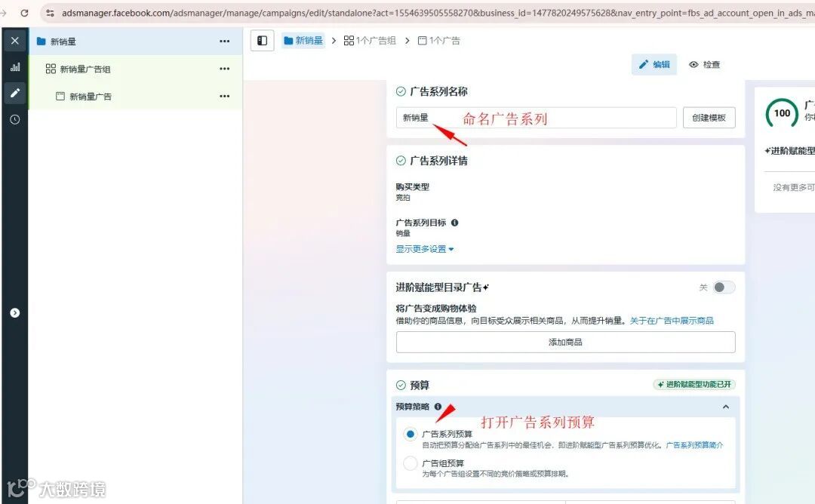Open the bar chart insights icon in the sidebar

click(15, 67)
